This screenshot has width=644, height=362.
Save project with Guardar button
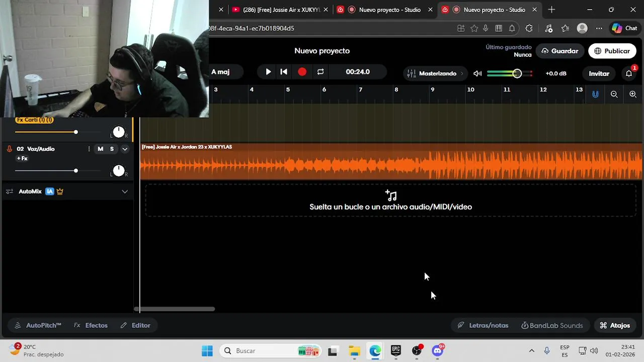pyautogui.click(x=559, y=51)
